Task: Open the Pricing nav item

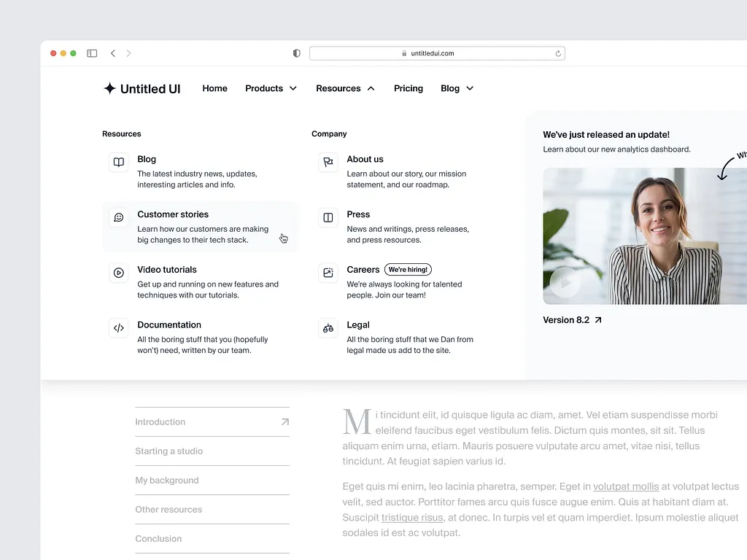Action: click(x=408, y=88)
